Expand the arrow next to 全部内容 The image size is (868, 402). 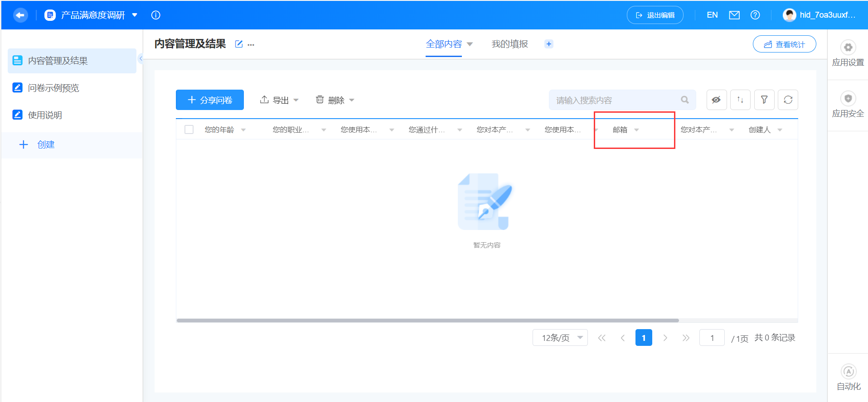pyautogui.click(x=470, y=44)
